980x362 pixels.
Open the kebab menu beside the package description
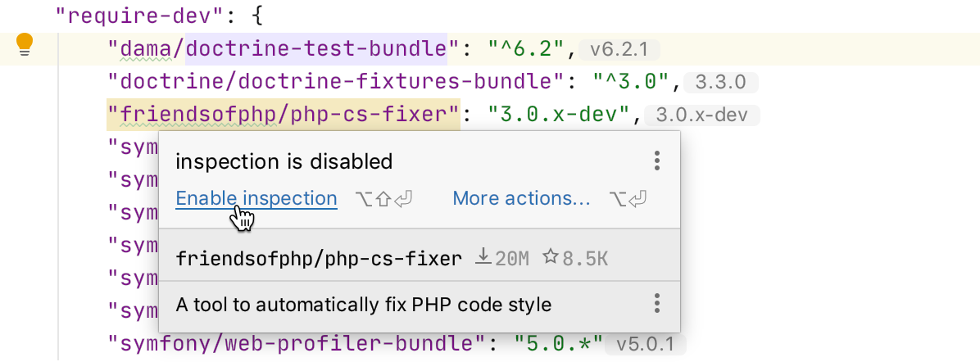[656, 305]
